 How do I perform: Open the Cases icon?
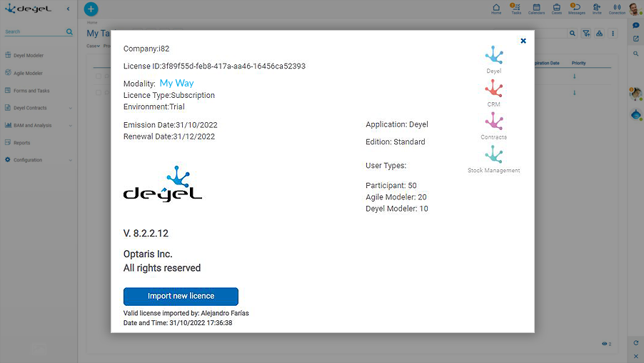[x=556, y=9]
